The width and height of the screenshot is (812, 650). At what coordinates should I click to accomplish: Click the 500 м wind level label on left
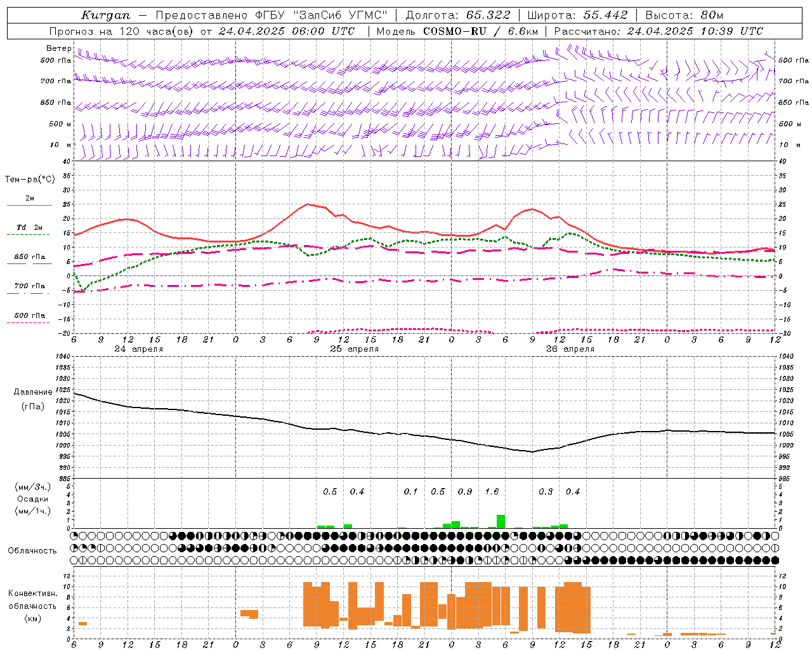(x=60, y=124)
